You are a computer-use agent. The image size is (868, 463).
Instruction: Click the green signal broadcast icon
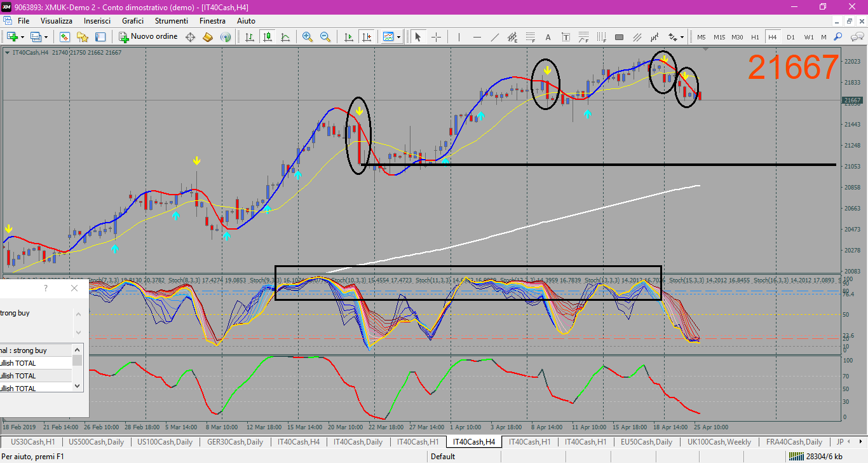click(x=225, y=37)
